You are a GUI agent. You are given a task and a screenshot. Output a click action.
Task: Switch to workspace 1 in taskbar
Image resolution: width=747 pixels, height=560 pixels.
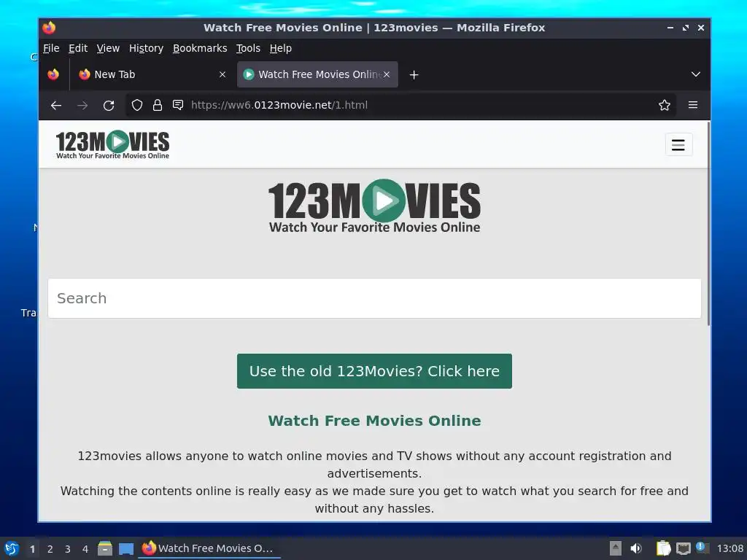(32, 549)
